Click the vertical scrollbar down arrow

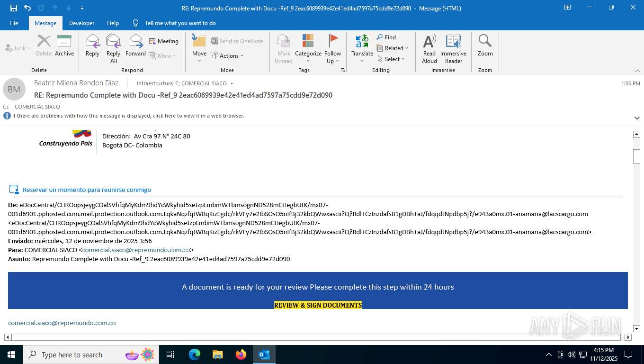(x=637, y=328)
